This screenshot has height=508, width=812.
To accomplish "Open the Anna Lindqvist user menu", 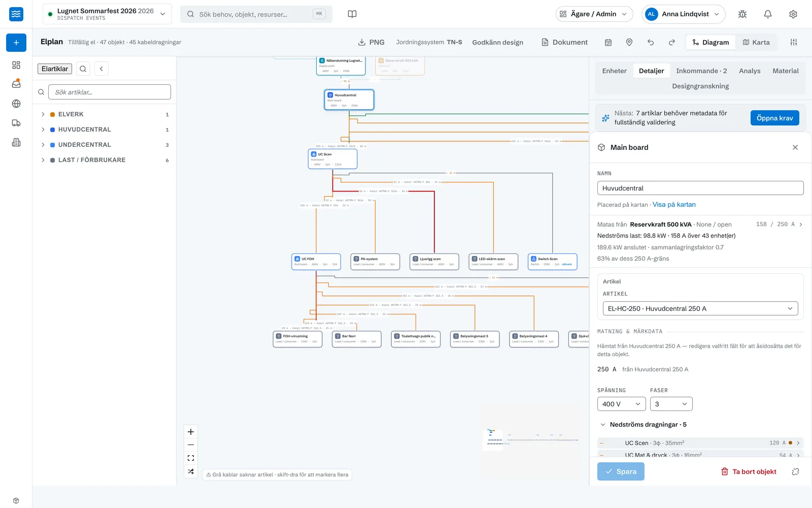I will [683, 14].
